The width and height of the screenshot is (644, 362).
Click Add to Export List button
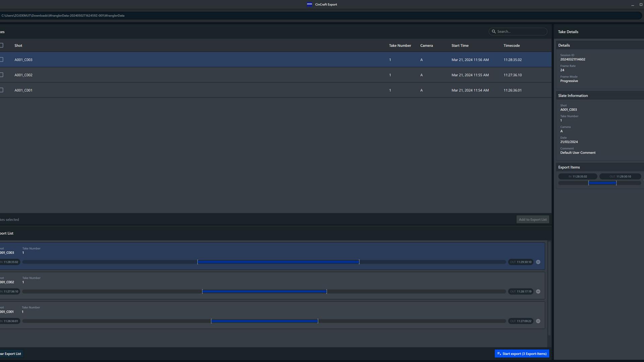(533, 220)
